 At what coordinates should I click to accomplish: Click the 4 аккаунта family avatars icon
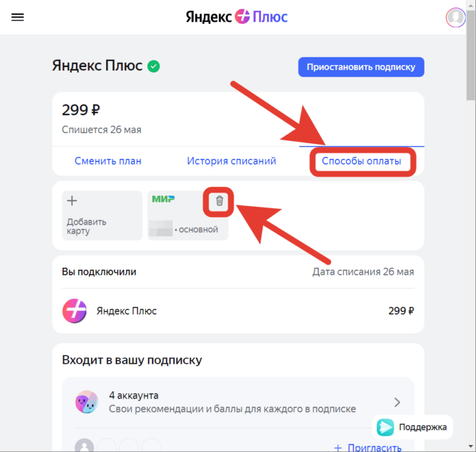click(86, 402)
